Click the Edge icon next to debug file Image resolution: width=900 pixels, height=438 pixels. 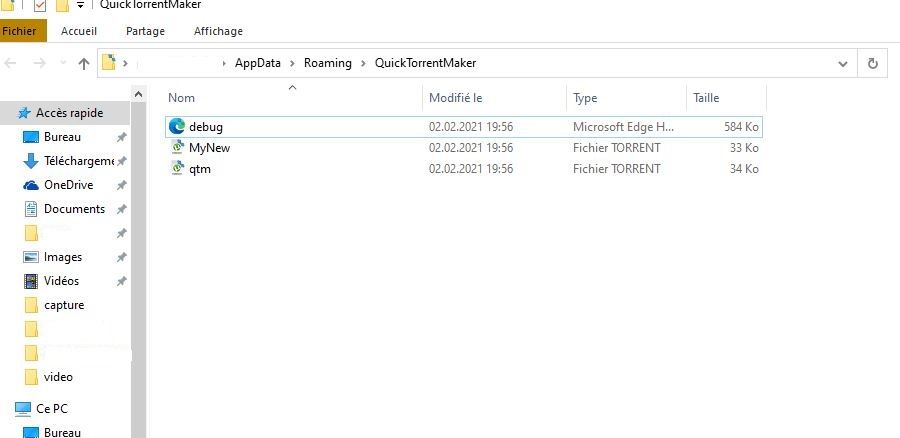(177, 127)
